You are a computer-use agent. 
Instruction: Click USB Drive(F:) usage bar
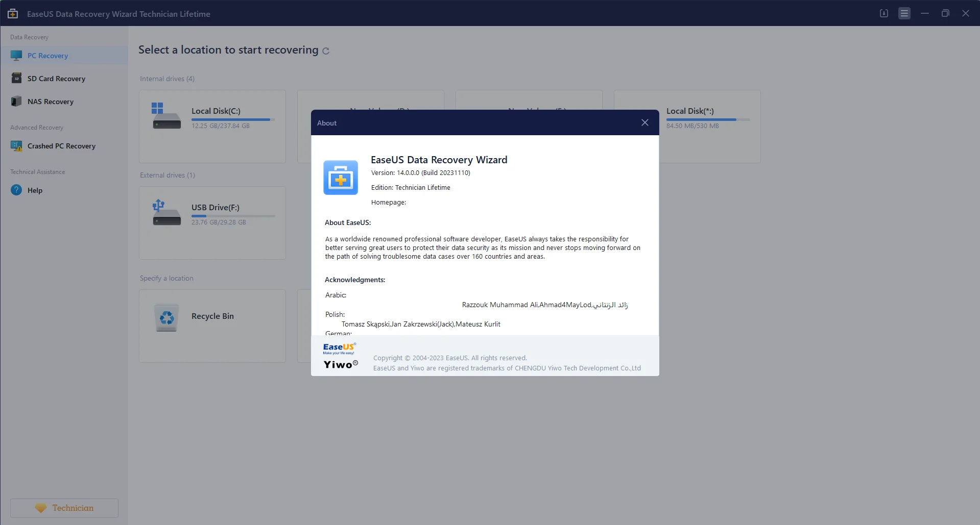(233, 216)
